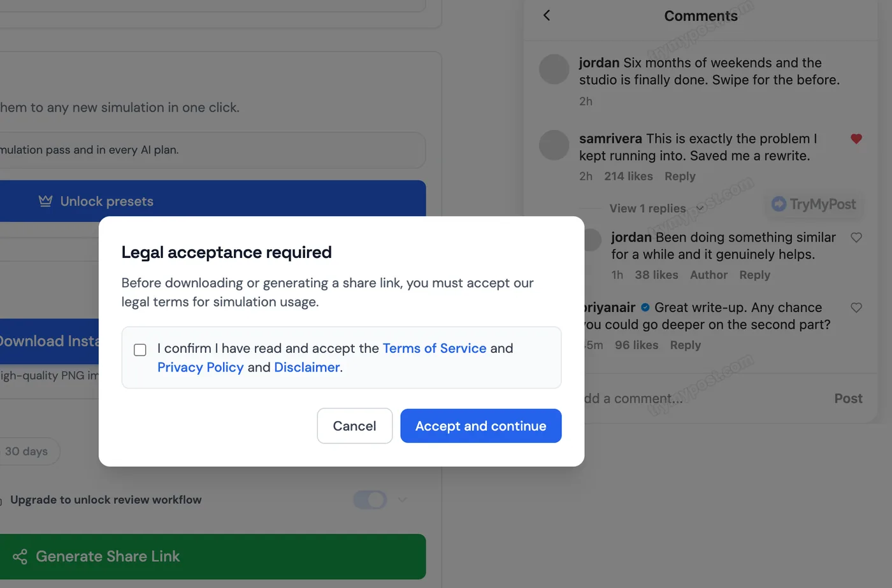Click the 'Author' label on jordan's reply
892x588 pixels.
pyautogui.click(x=709, y=275)
